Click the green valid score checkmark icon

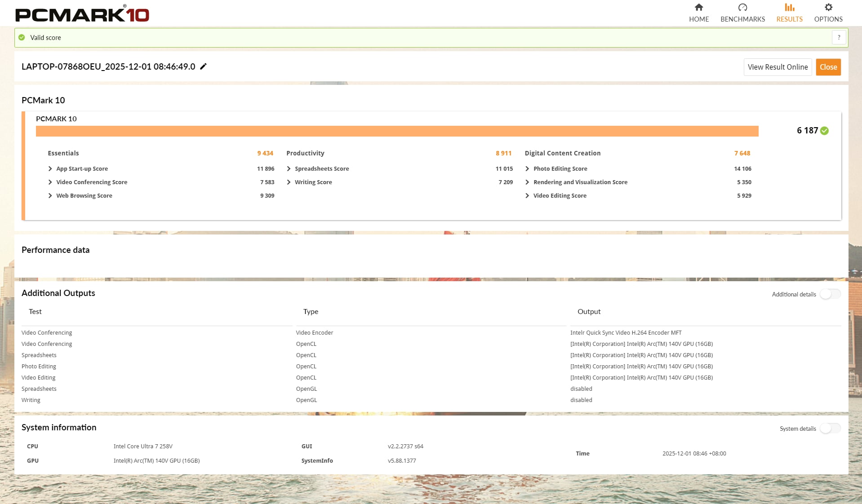(x=22, y=38)
